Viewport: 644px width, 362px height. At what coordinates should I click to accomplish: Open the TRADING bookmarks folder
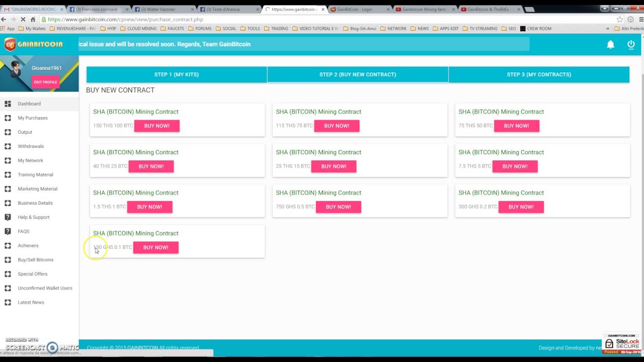(x=276, y=29)
